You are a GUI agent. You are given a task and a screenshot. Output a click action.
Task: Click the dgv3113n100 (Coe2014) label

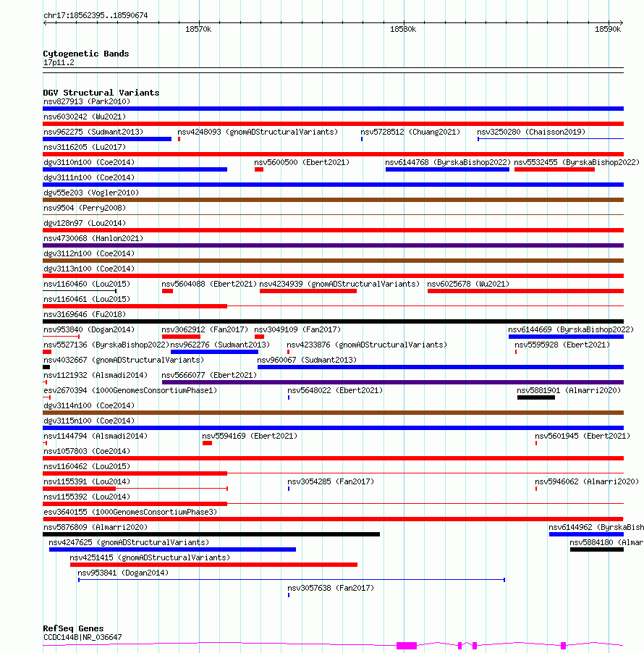coord(89,269)
